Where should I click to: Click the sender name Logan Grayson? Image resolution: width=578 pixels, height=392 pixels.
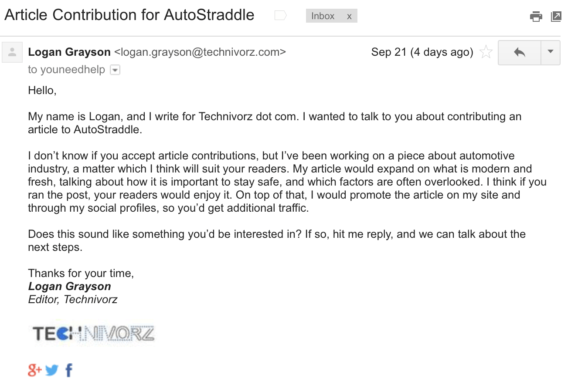coord(69,52)
